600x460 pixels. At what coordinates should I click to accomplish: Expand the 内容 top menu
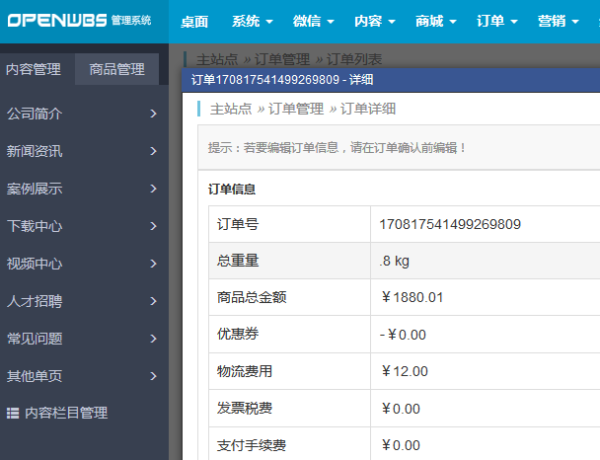(374, 21)
